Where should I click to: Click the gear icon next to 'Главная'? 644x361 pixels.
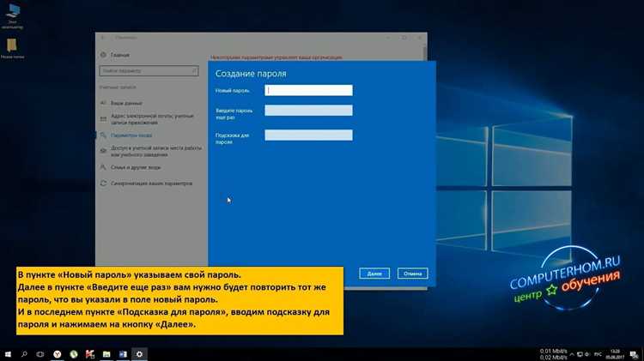pyautogui.click(x=104, y=55)
